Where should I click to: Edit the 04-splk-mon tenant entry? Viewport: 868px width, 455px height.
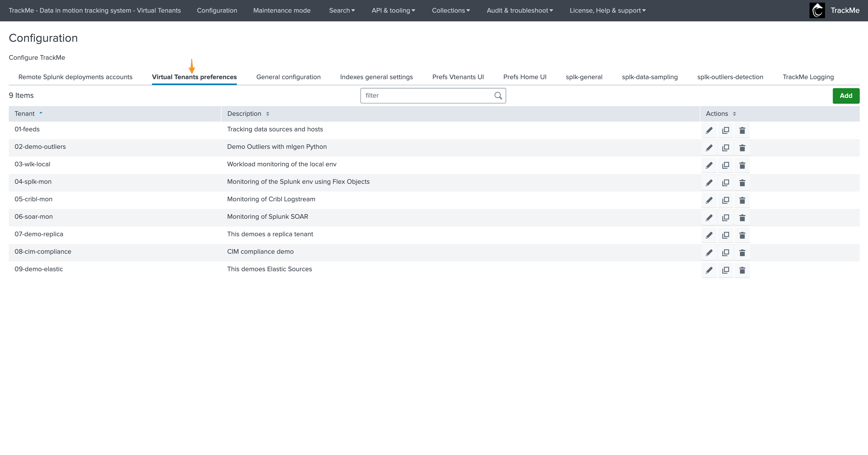(709, 183)
